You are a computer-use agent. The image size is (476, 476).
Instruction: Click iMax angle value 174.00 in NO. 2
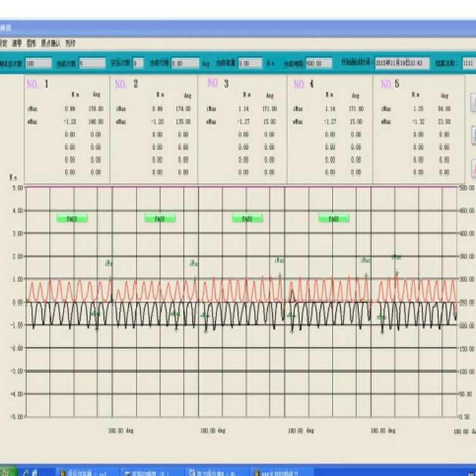[183, 109]
